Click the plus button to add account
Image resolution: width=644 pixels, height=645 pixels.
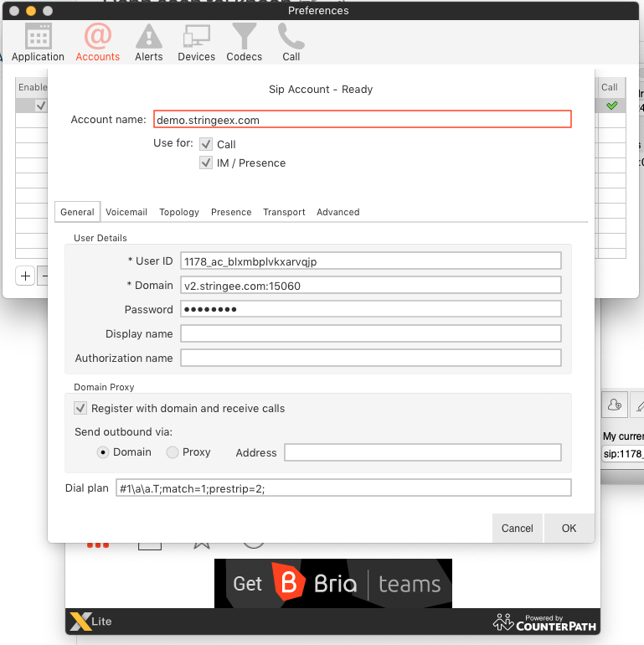click(x=25, y=276)
